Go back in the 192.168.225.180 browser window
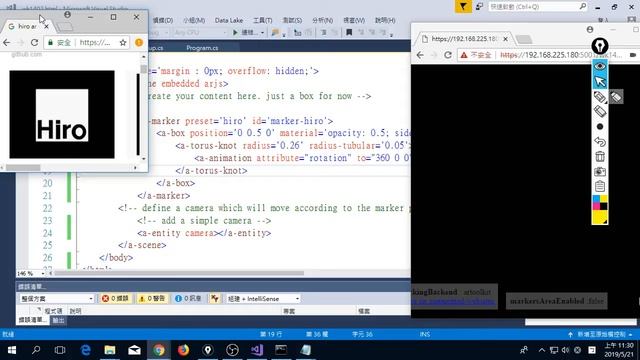The image size is (640, 360). [x=420, y=55]
